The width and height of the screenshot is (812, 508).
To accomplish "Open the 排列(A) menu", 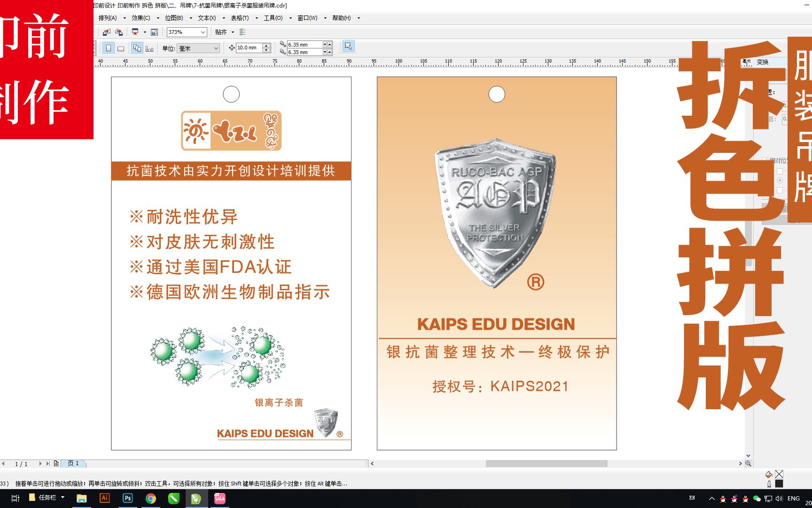I will 108,18.
